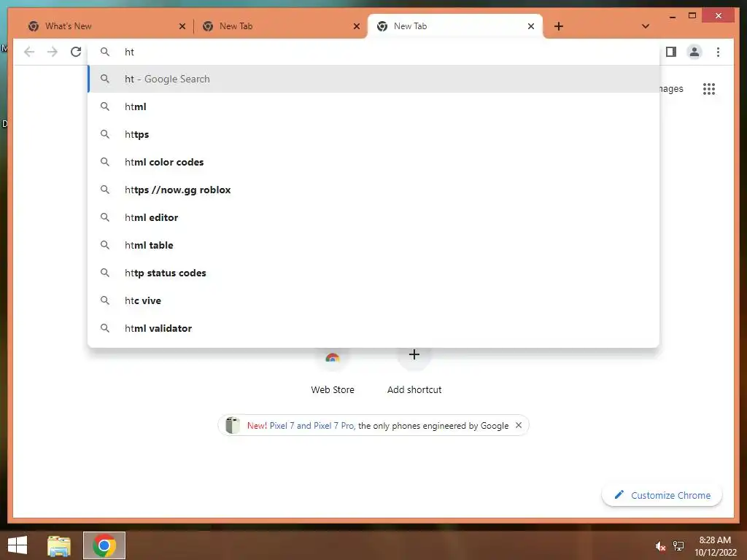The height and width of the screenshot is (560, 747).
Task: Pick the 'html color codes' suggestion
Action: pos(374,162)
